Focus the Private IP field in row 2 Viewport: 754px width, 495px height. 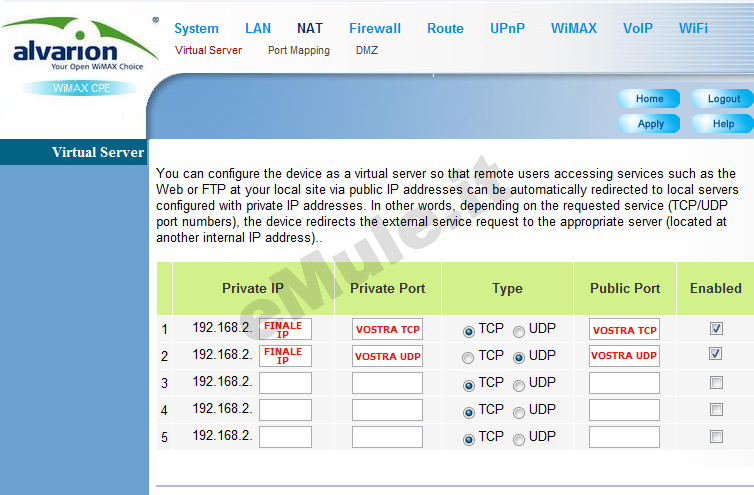tap(285, 356)
